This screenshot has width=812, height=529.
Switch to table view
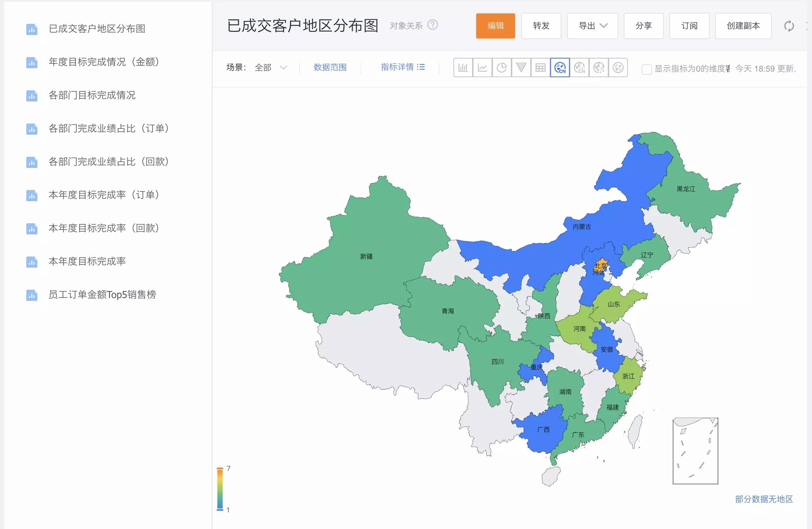click(540, 68)
